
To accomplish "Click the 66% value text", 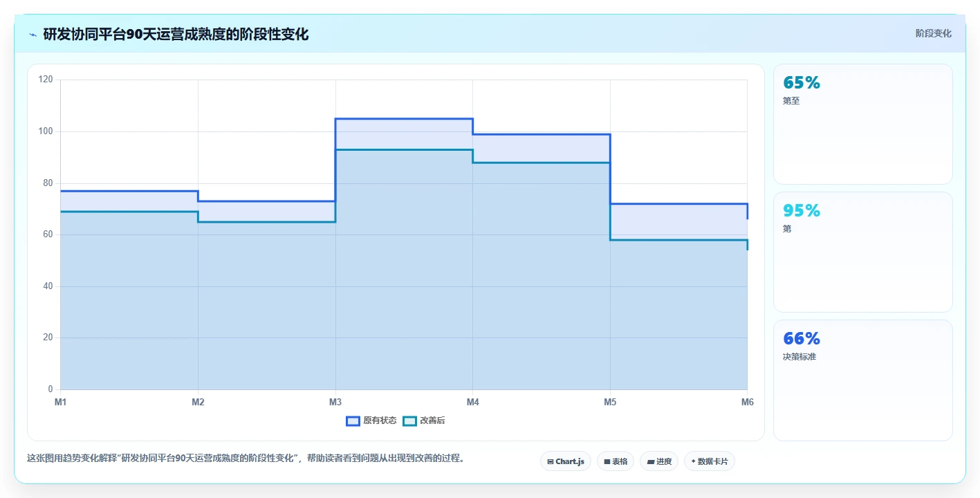I will [802, 338].
